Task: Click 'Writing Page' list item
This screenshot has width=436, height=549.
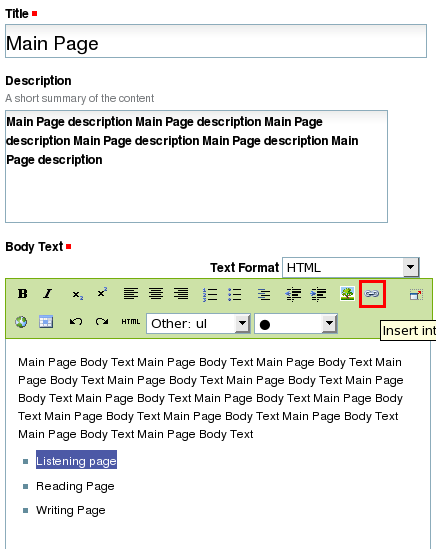Action: (x=70, y=510)
